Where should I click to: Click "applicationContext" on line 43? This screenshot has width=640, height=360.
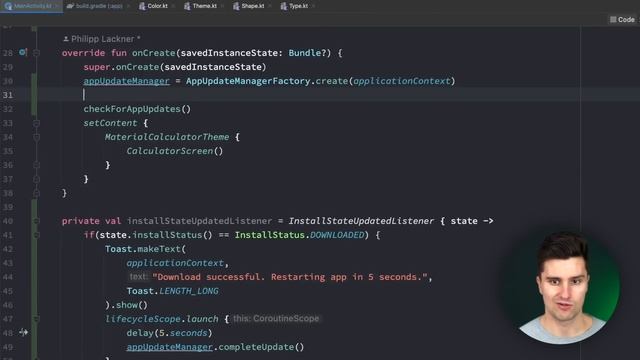(175, 263)
